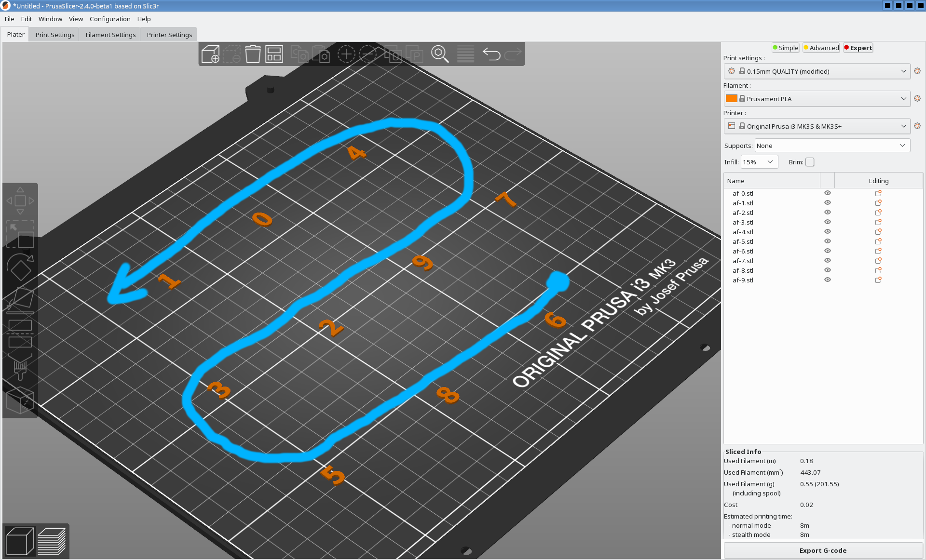Image resolution: width=926 pixels, height=560 pixels.
Task: Open the printer preset dropdown
Action: pos(817,126)
